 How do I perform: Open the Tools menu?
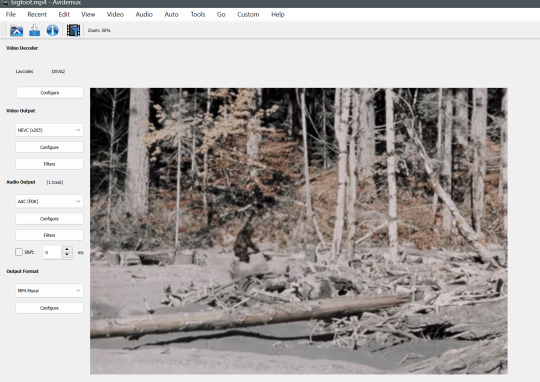click(198, 14)
